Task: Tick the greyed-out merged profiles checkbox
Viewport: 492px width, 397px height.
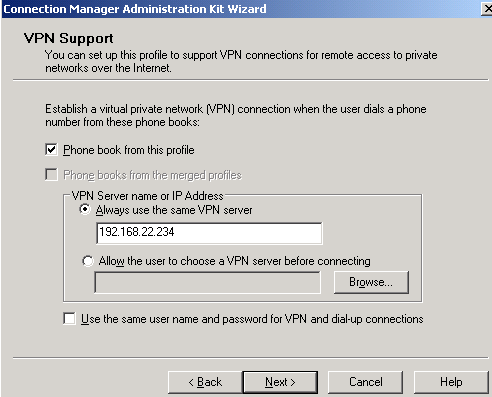Action: click(51, 174)
